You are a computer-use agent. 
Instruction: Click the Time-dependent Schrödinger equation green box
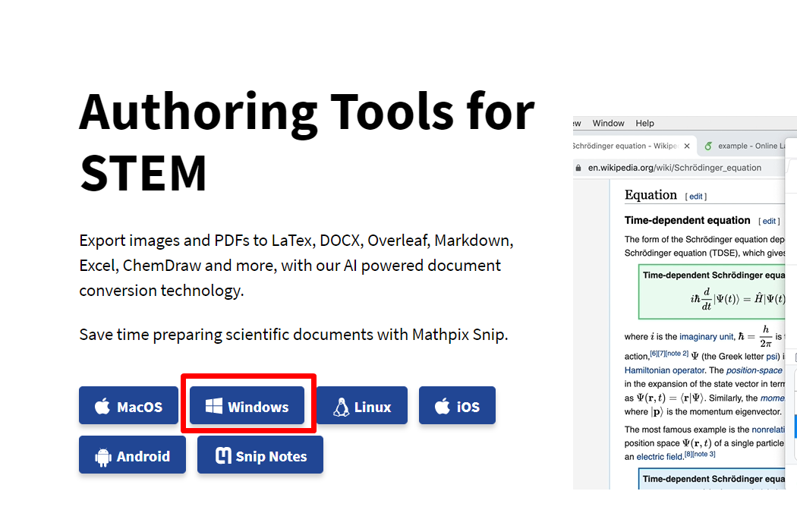coord(712,291)
